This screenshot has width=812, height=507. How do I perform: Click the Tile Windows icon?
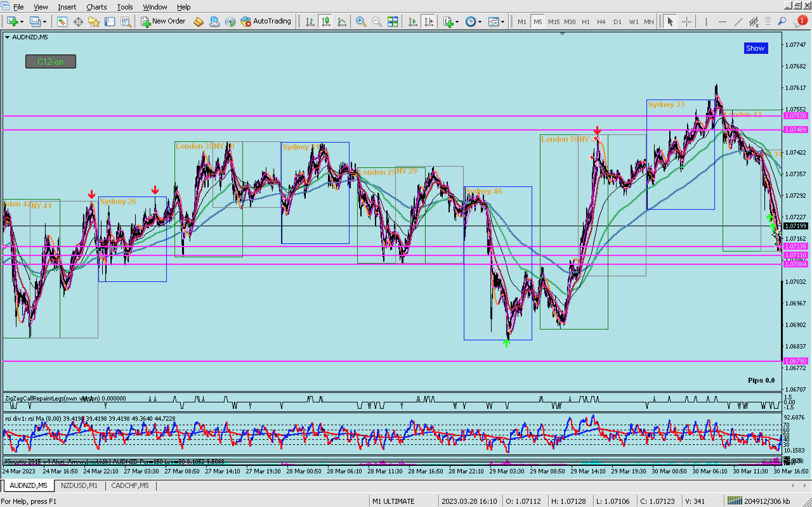click(x=392, y=22)
